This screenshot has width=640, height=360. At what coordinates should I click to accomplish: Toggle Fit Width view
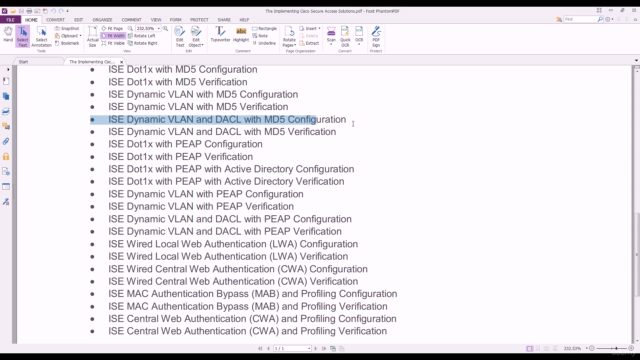113,36
